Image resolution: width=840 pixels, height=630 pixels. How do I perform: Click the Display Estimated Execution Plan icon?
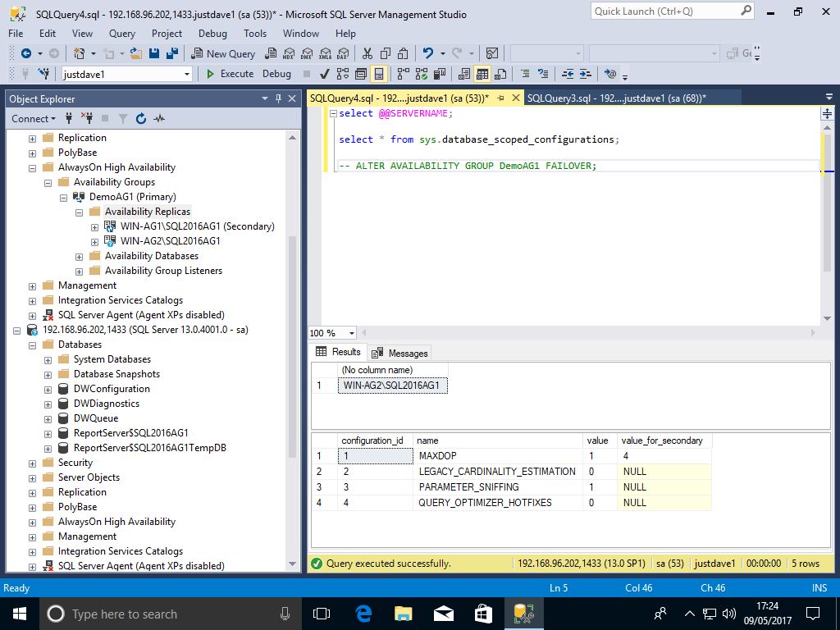point(343,74)
